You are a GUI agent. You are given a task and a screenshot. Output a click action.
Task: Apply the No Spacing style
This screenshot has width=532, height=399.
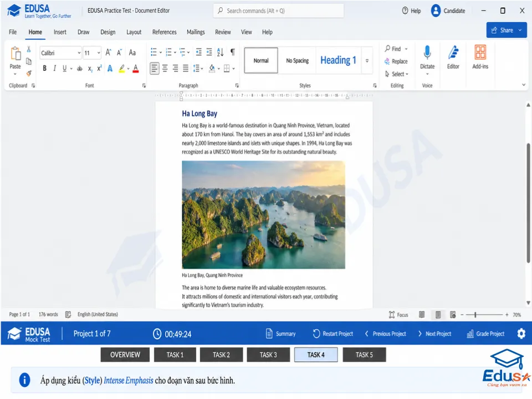tap(297, 60)
